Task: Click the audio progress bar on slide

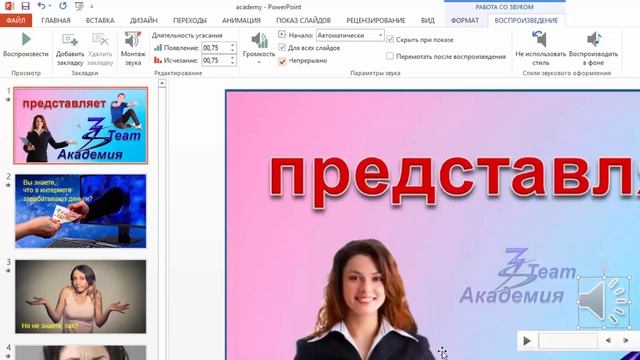Action: (x=568, y=340)
